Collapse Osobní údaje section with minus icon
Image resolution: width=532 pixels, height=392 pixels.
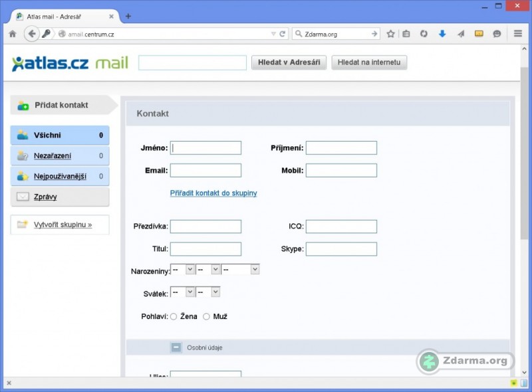click(x=176, y=347)
